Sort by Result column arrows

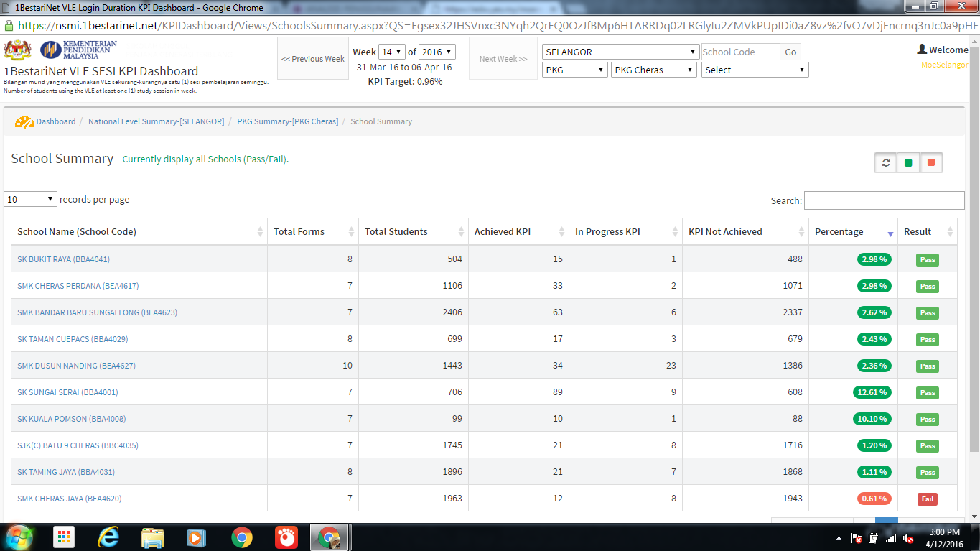(x=950, y=232)
